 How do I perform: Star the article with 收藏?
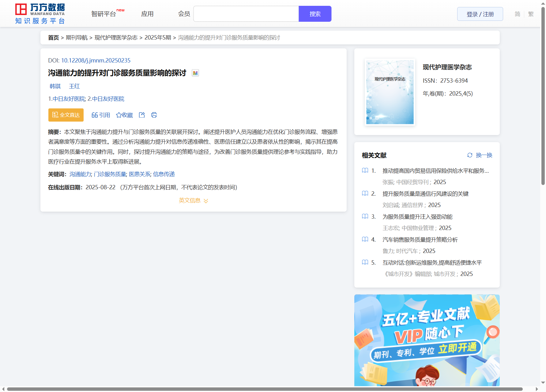coord(124,115)
